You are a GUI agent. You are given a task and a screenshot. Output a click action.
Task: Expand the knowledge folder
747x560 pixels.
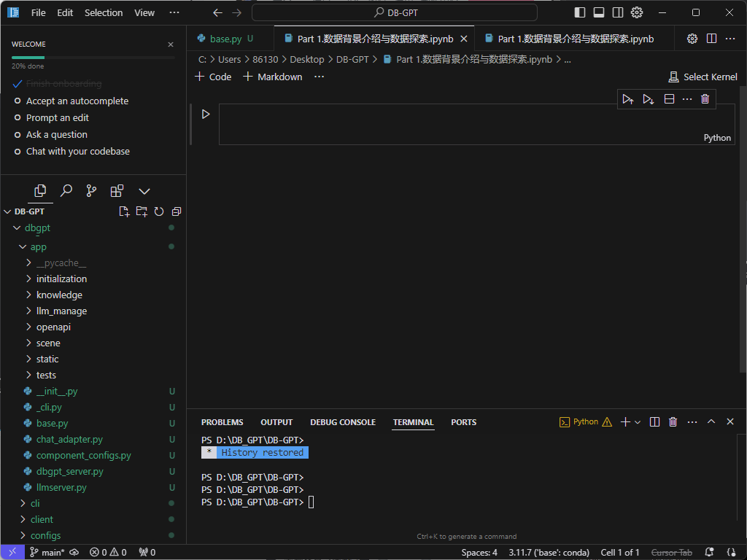click(59, 295)
